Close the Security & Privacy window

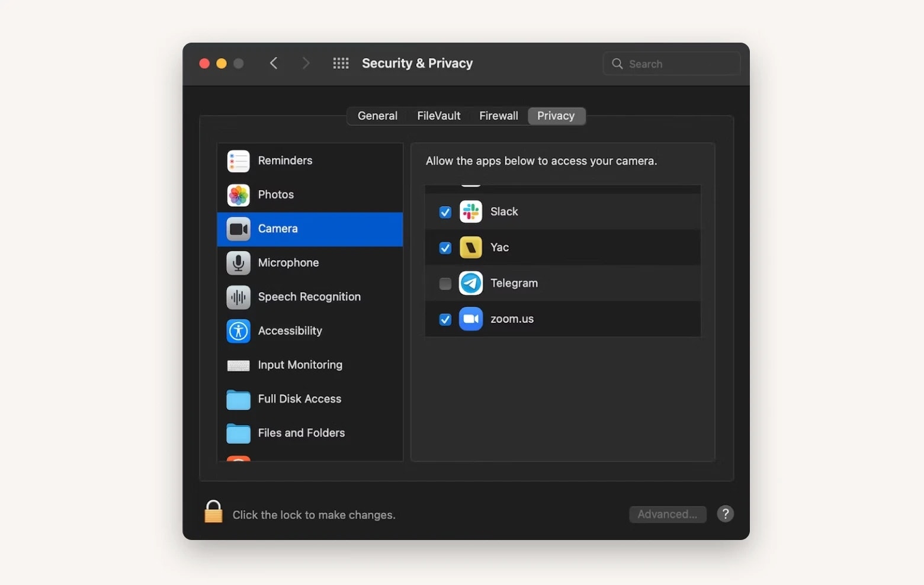tap(204, 63)
